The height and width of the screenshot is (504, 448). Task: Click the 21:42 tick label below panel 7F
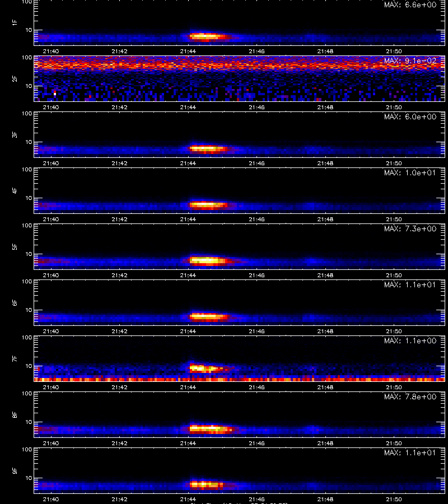[119, 387]
